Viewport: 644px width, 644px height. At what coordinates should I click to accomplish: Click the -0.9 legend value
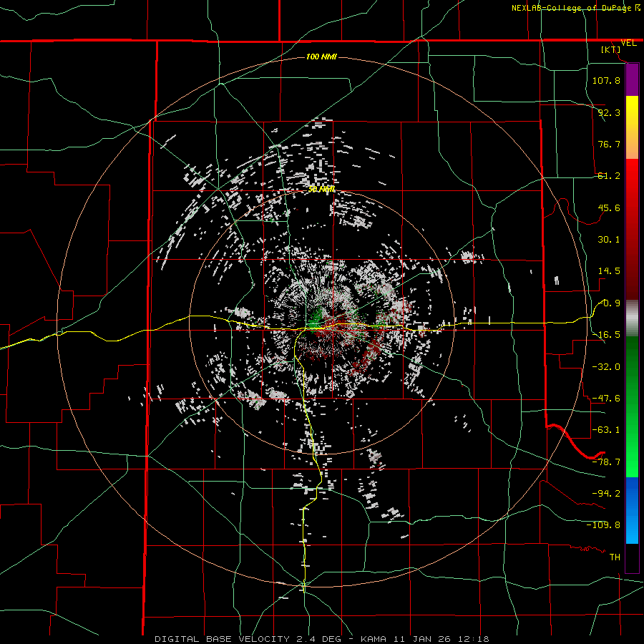pyautogui.click(x=610, y=303)
